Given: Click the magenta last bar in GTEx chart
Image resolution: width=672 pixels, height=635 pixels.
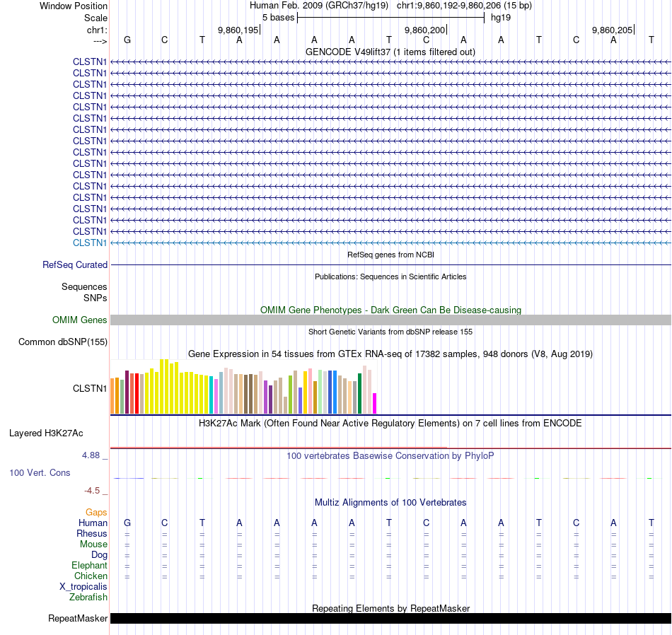Looking at the screenshot, I should 375,403.
